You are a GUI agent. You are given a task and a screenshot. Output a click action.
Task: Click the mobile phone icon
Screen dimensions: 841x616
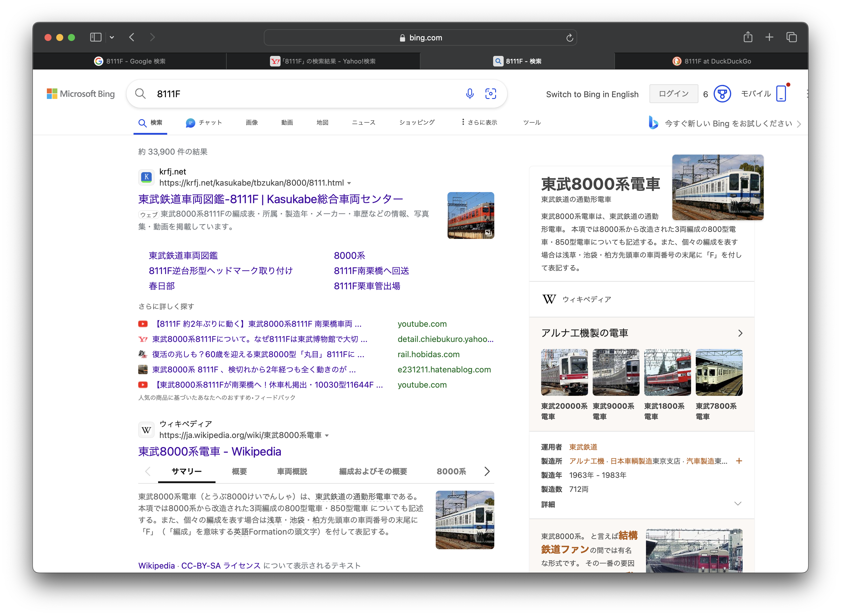coord(781,94)
